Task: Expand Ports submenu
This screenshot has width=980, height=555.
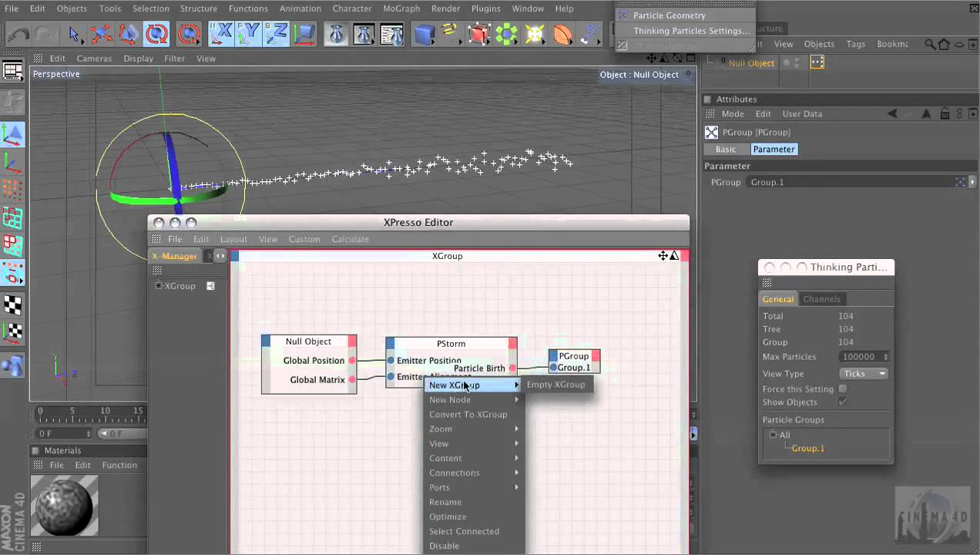Action: 475,488
